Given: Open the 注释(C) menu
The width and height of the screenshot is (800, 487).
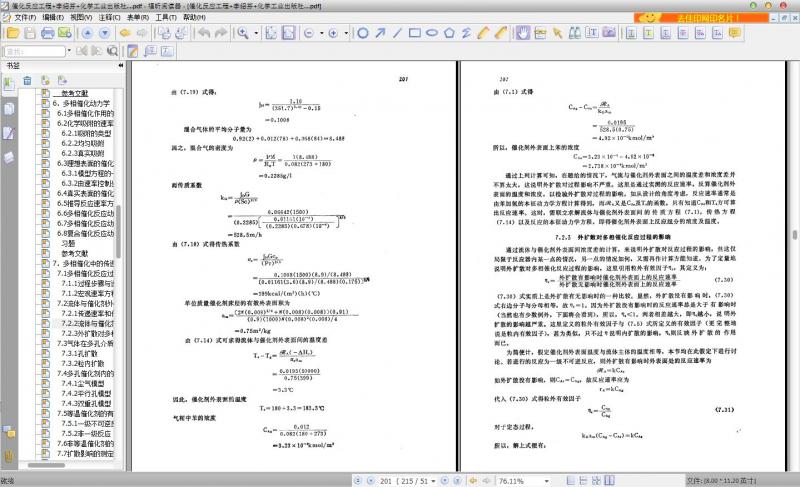Looking at the screenshot, I should 110,17.
